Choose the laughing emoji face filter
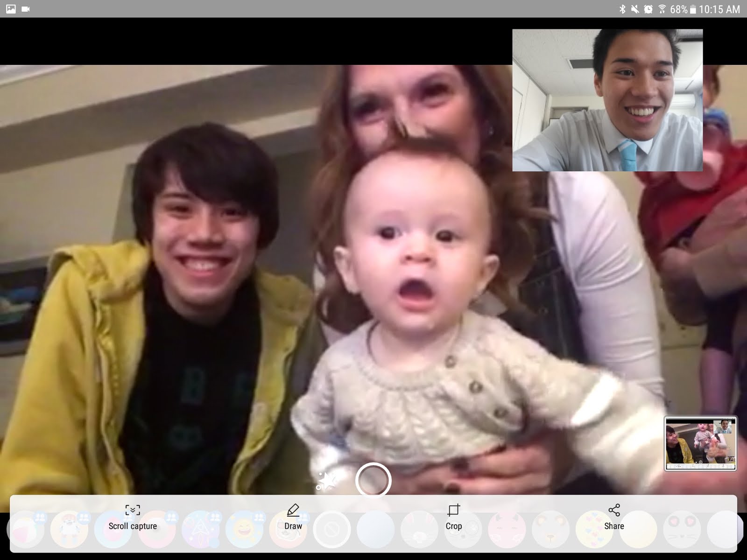Image resolution: width=747 pixels, height=560 pixels. tap(244, 530)
